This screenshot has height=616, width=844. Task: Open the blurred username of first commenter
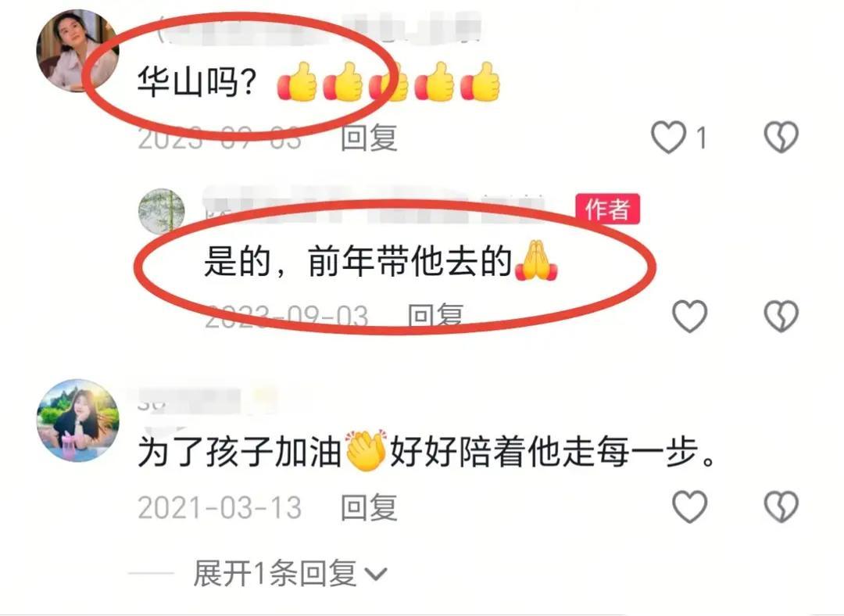tap(320, 30)
